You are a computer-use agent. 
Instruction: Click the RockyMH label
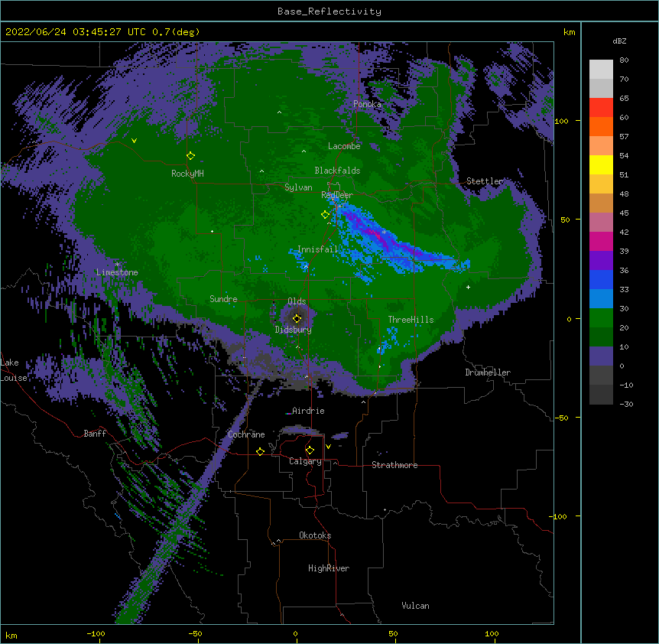pos(187,174)
